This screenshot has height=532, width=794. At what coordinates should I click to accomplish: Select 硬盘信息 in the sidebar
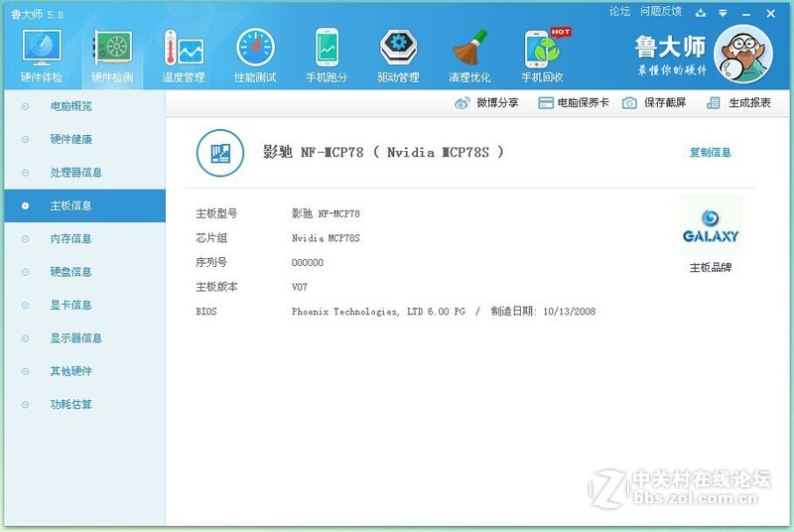(x=84, y=272)
